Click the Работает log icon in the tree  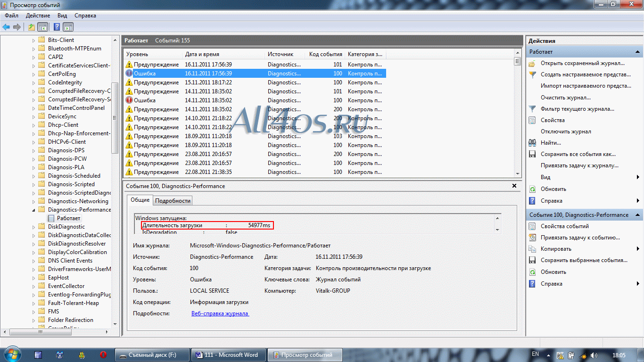[x=51, y=218]
